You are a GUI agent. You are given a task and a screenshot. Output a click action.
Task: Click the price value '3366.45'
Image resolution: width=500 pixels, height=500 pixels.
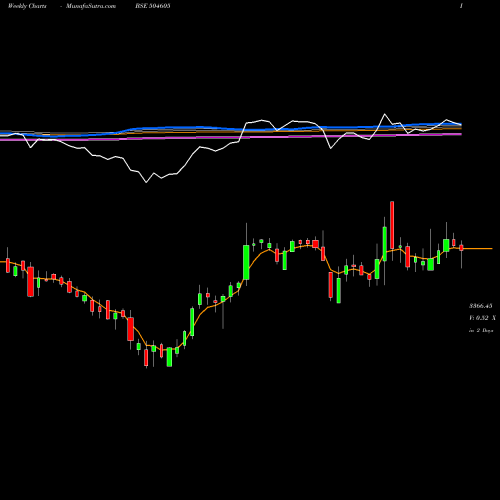click(481, 306)
